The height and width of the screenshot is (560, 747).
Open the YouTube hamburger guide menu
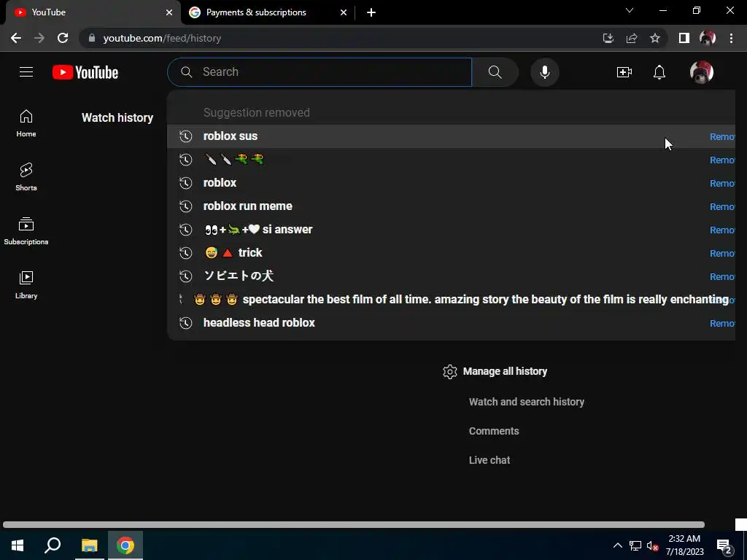pos(26,72)
